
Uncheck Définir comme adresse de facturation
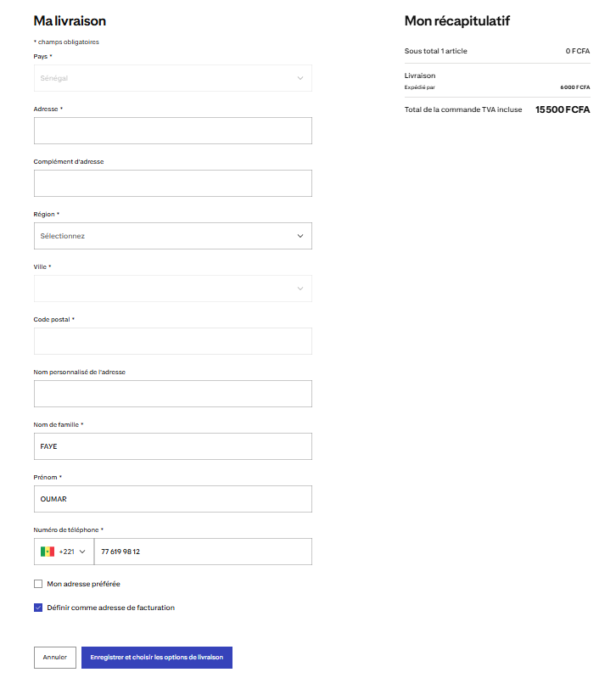pyautogui.click(x=38, y=608)
